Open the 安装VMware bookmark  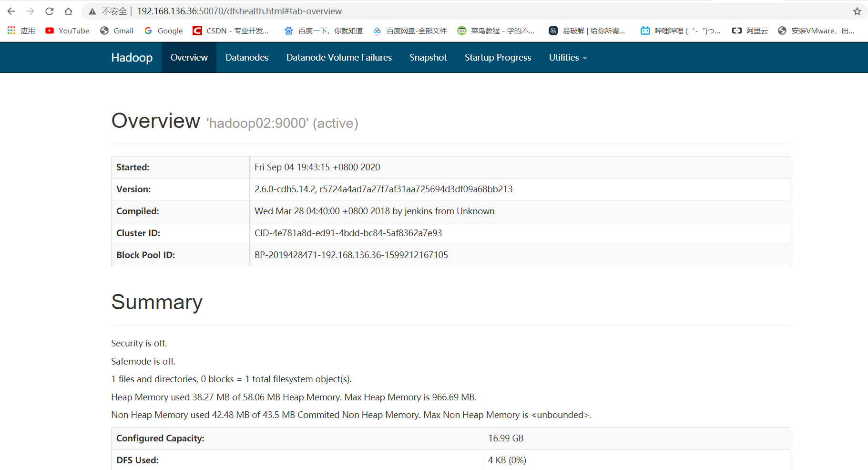[x=816, y=31]
